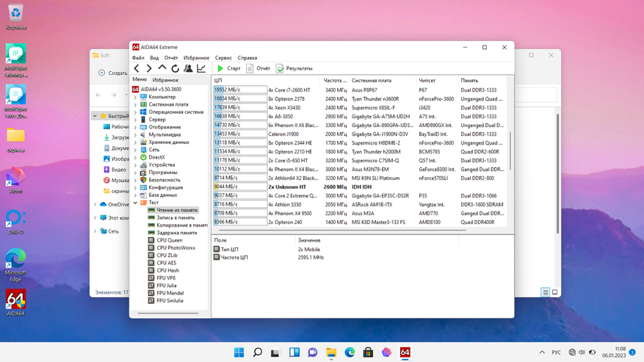Viewport: 644px width, 362px height.
Task: Select the FPU SinJulia benchmark
Action: pyautogui.click(x=165, y=301)
